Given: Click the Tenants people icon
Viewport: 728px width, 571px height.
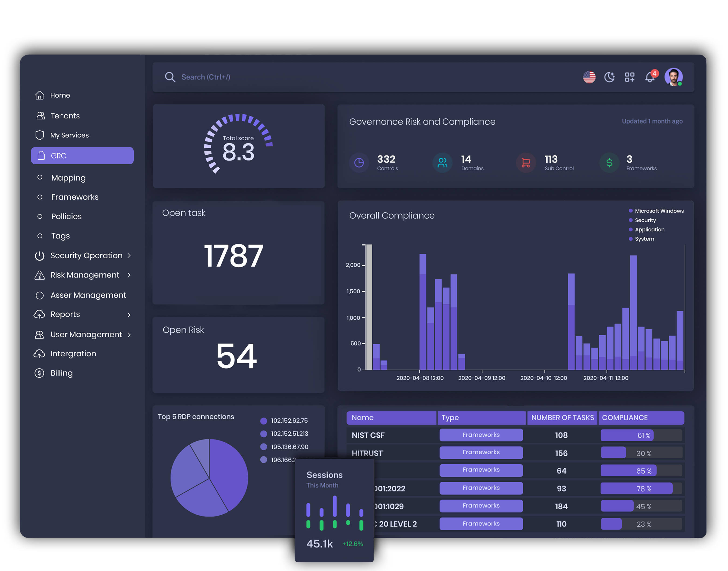Looking at the screenshot, I should tap(40, 116).
